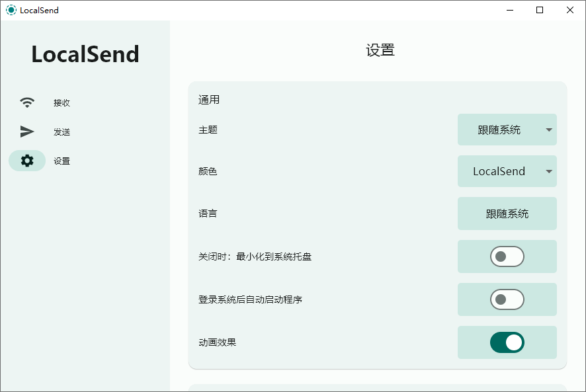Click the language button labeled 跟随系统
The height and width of the screenshot is (392, 586).
click(507, 214)
